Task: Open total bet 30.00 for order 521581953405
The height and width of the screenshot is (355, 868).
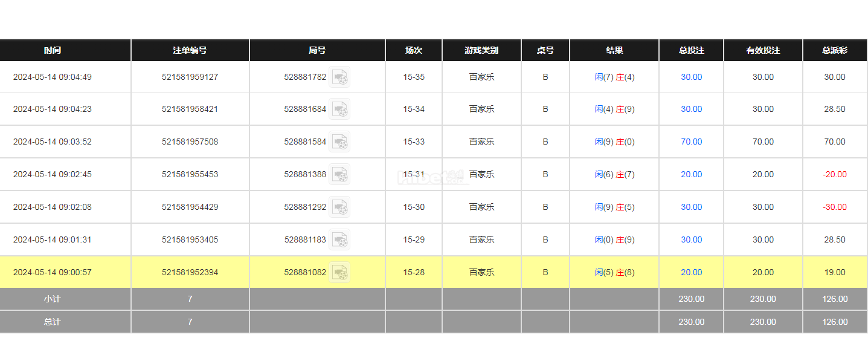Action: (692, 239)
